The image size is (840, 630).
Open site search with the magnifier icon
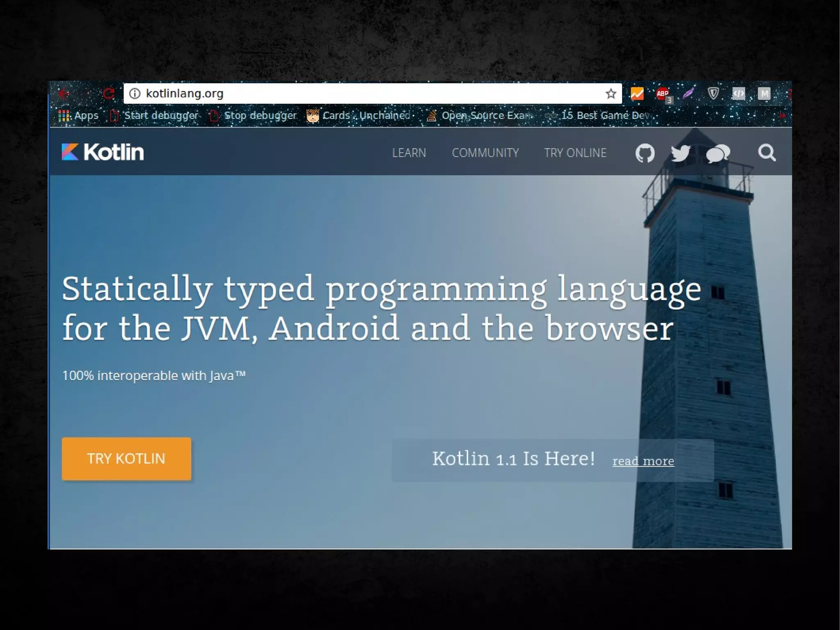[767, 153]
